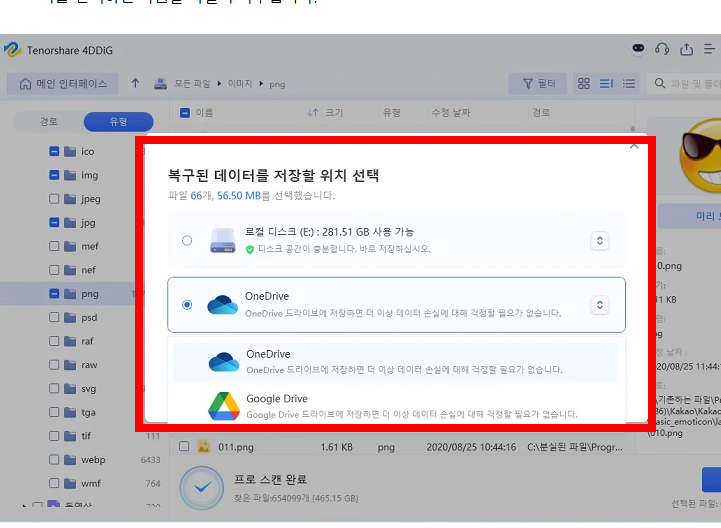Click the local disk drive icon

tap(223, 241)
